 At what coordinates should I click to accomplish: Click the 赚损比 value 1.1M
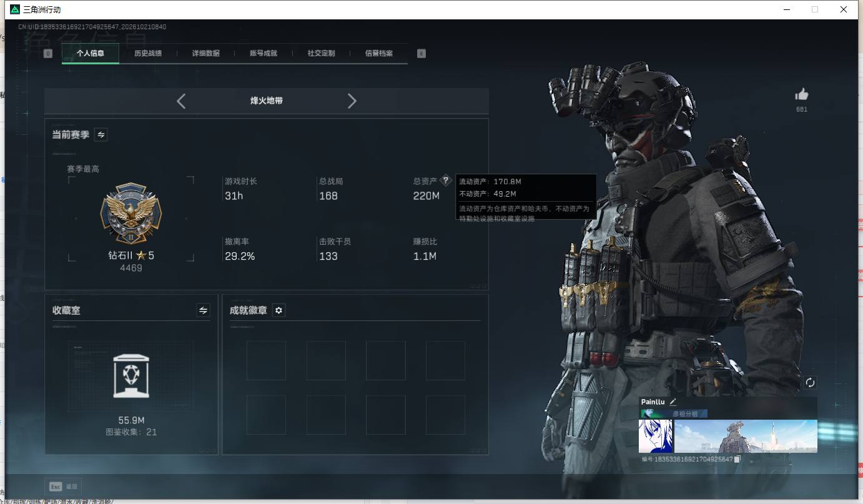pos(425,256)
